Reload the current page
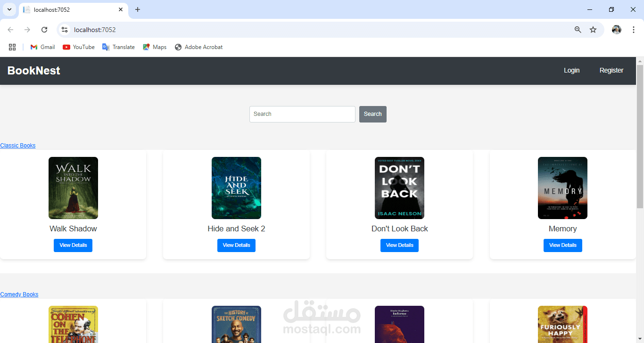This screenshot has height=343, width=644. pyautogui.click(x=44, y=30)
